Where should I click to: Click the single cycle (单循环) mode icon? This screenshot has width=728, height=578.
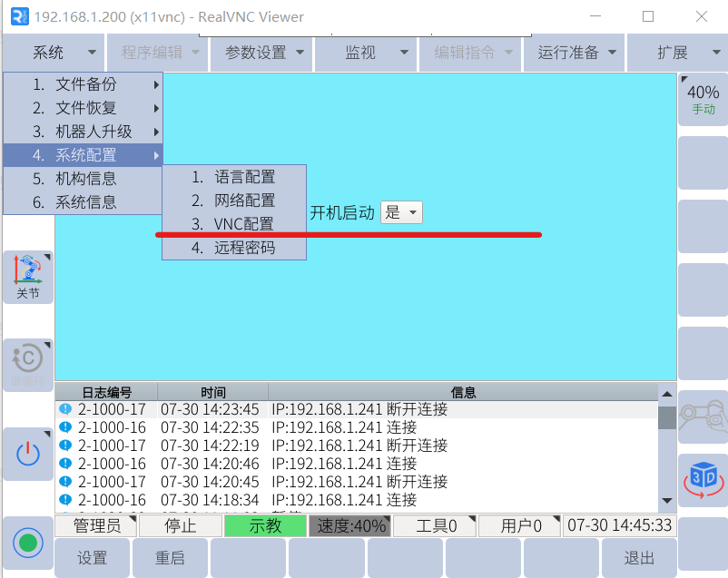pos(28,364)
